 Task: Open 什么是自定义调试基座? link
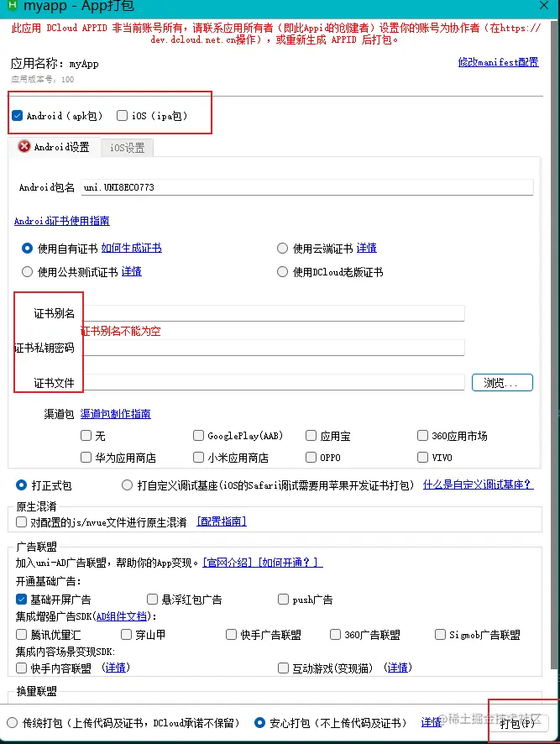click(478, 485)
